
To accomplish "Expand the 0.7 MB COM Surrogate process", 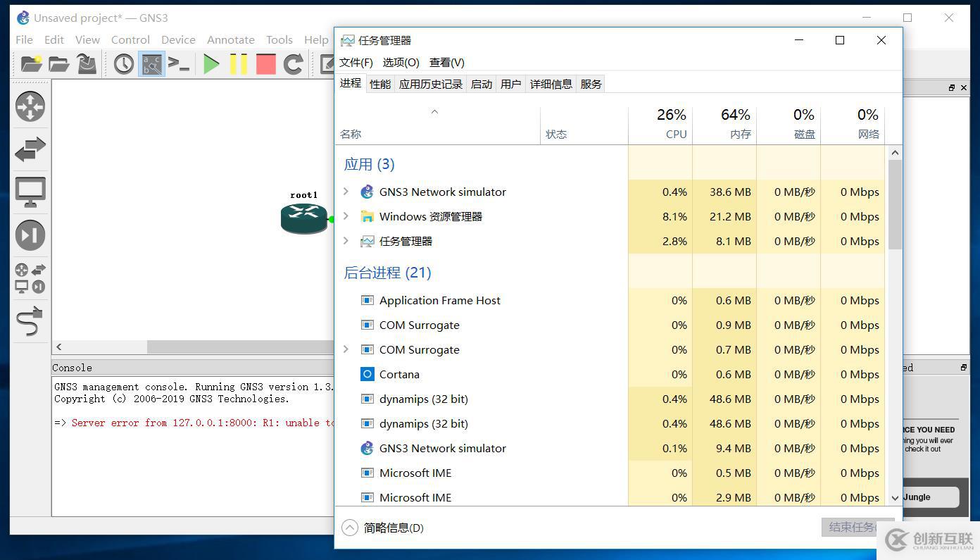I will point(346,349).
